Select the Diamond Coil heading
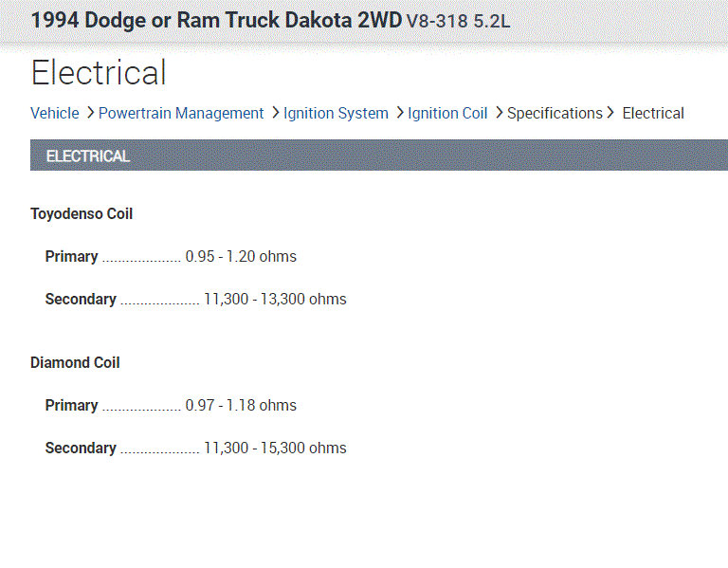Image resolution: width=728 pixels, height=568 pixels. pyautogui.click(x=75, y=363)
